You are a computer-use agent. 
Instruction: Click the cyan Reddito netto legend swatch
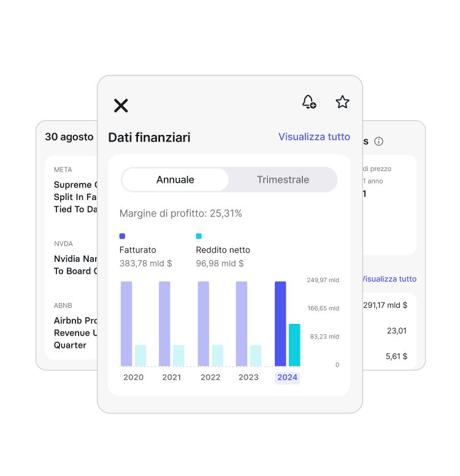tap(199, 236)
